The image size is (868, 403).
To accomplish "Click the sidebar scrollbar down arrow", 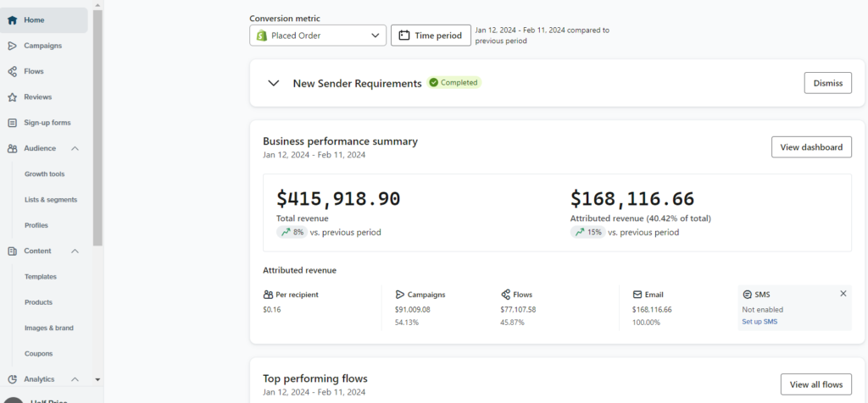I will (x=98, y=380).
